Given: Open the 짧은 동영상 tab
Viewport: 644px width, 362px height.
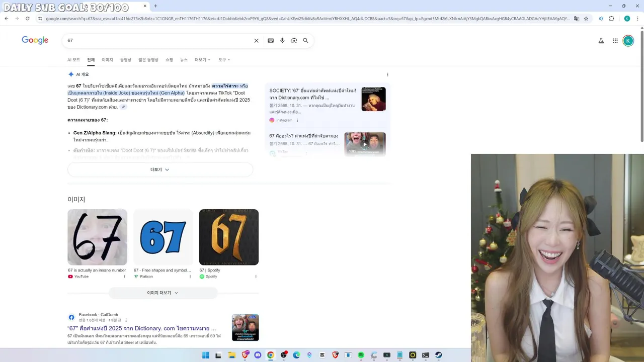Looking at the screenshot, I should pos(148,60).
